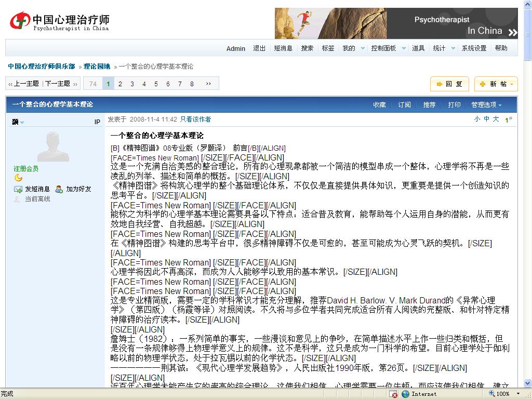This screenshot has height=399, width=532.
Task: Open the 控制面板 control panel
Action: pos(383,48)
